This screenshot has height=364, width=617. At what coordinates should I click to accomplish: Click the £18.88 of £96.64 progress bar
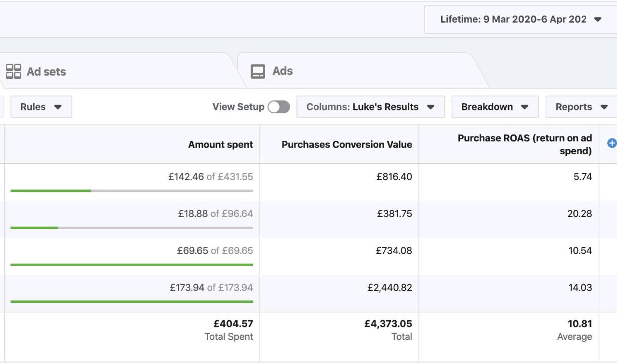(132, 228)
